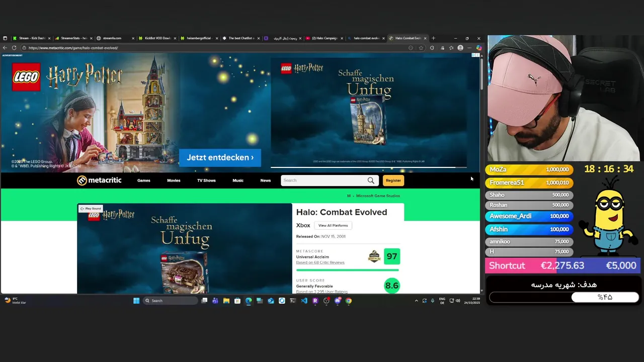Open Based on 68 Critic Reviews link
Screen dimensions: 644x362
(320, 262)
